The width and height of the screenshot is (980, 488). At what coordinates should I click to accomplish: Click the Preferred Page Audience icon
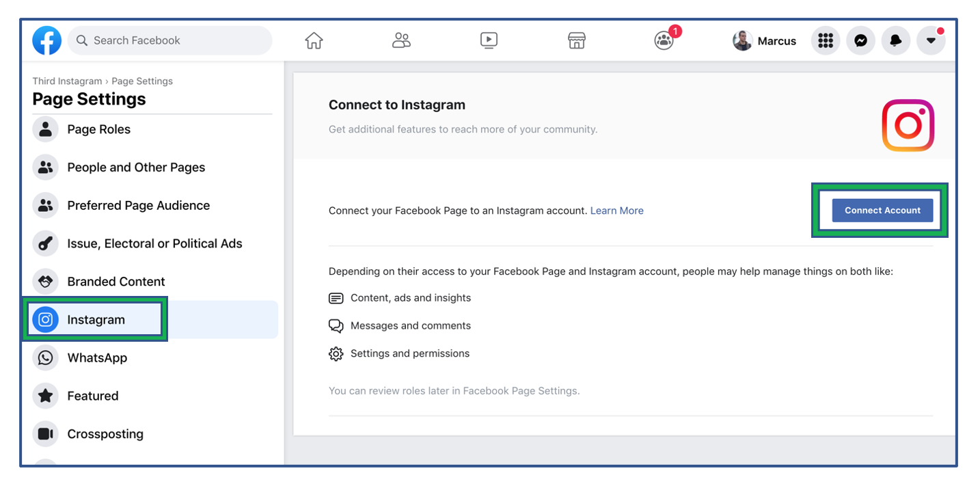tap(46, 206)
